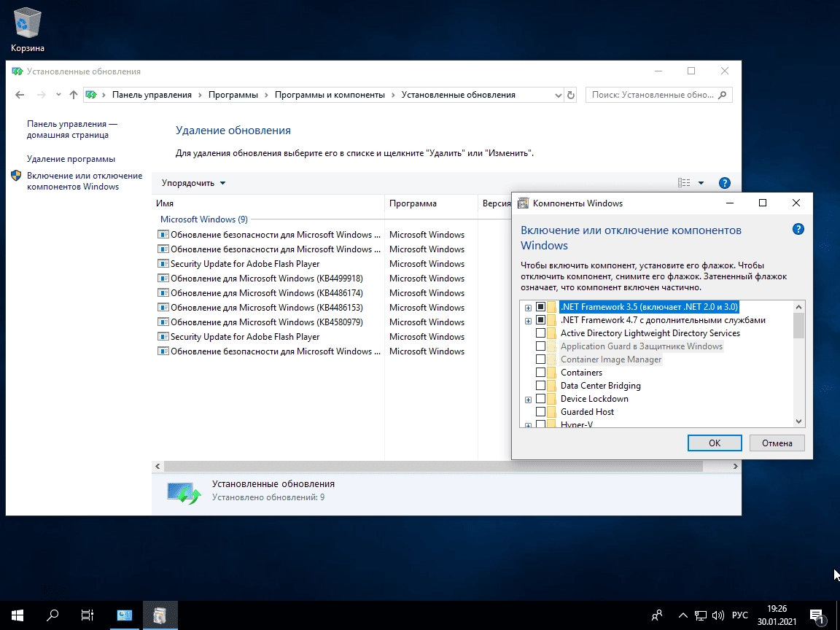The height and width of the screenshot is (630, 840).
Task: Refresh the address bar location
Action: click(x=571, y=95)
